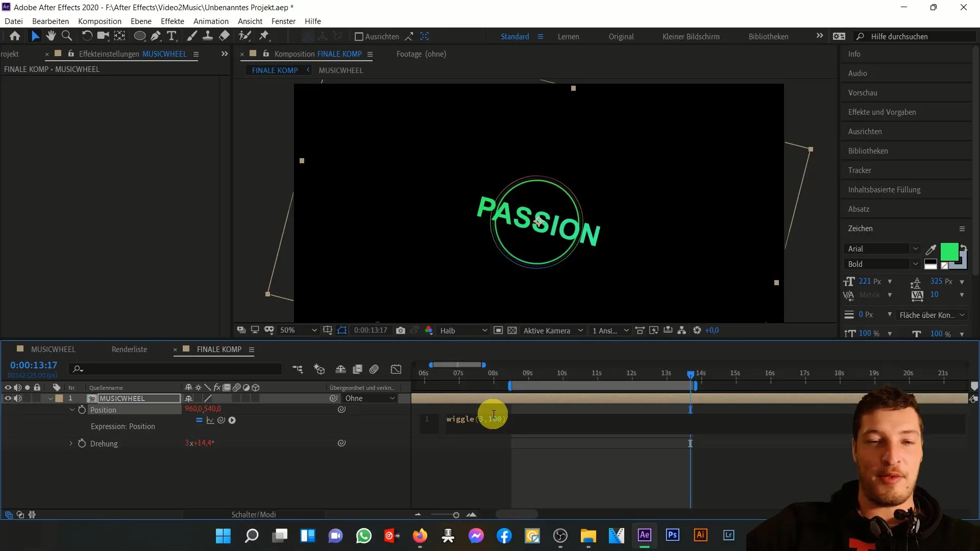Select the Eraser tool
980x551 pixels.
224,36
